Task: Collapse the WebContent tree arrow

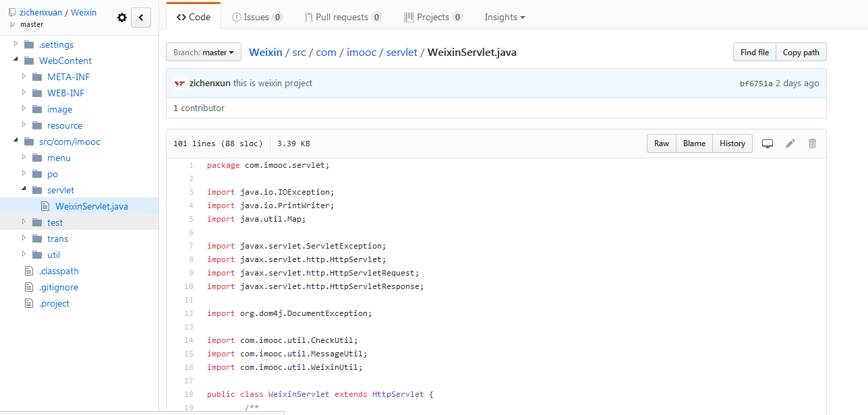Action: [x=16, y=61]
